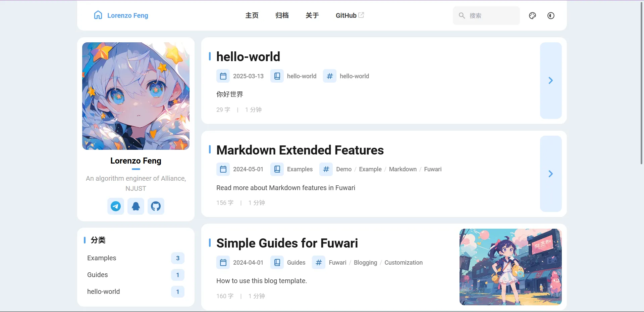Open the Telegram profile link icon
Screen dimensions: 644x312
pyautogui.click(x=116, y=206)
